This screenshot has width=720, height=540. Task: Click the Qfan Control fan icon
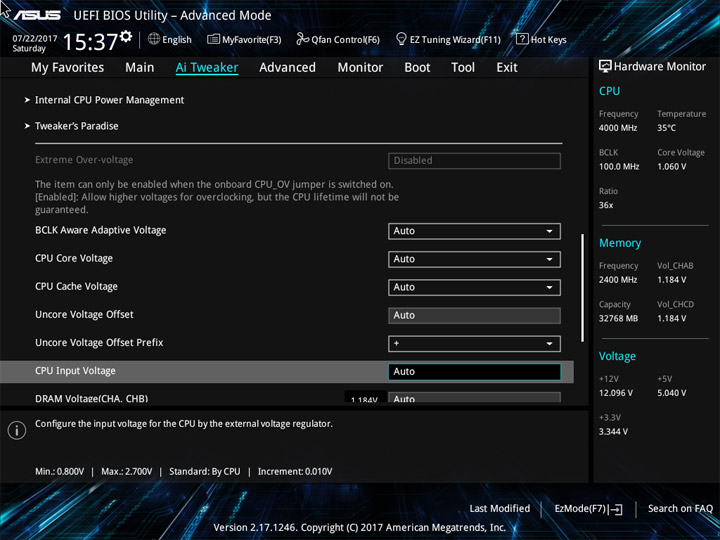coord(302,39)
